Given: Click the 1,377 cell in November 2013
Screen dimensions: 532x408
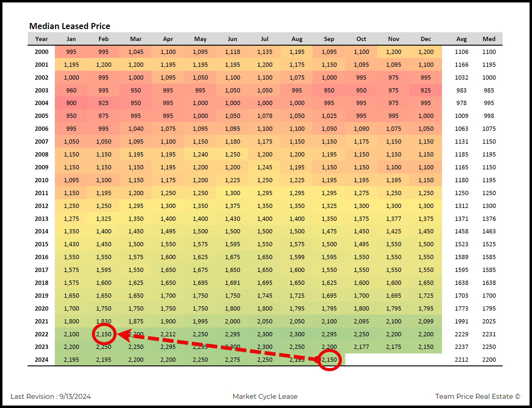Looking at the screenshot, I should click(393, 219).
